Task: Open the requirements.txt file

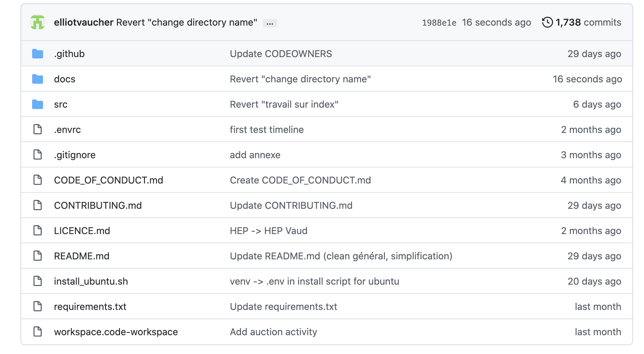Action: coord(90,307)
